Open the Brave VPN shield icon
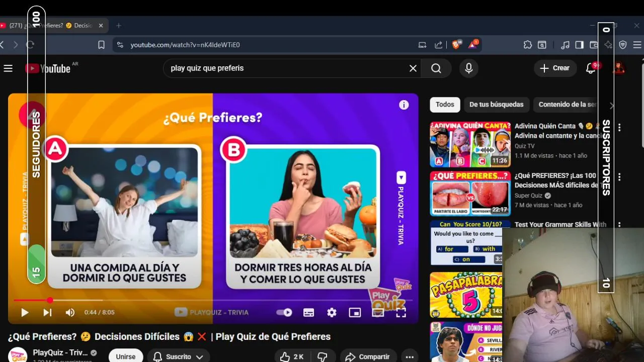 click(623, 45)
